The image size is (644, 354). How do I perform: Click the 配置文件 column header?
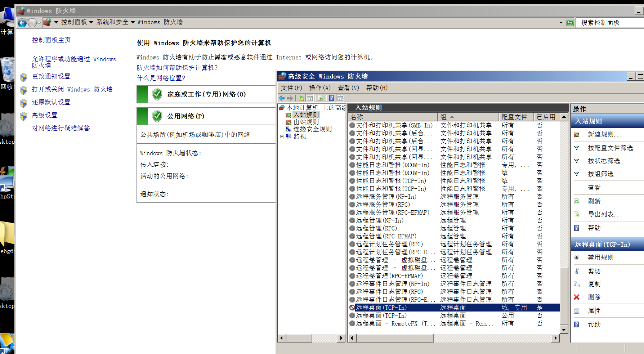click(516, 117)
